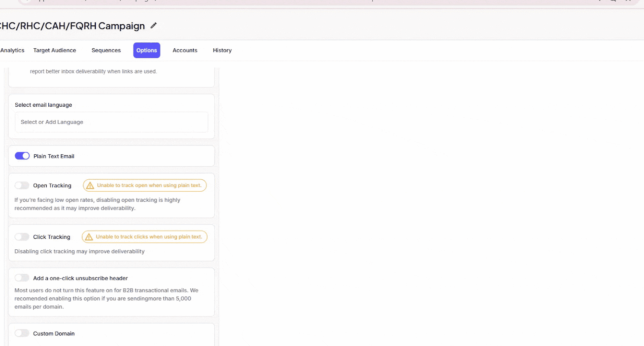This screenshot has width=644, height=346.
Task: Open the Select or Add Language dropdown
Action: [111, 122]
